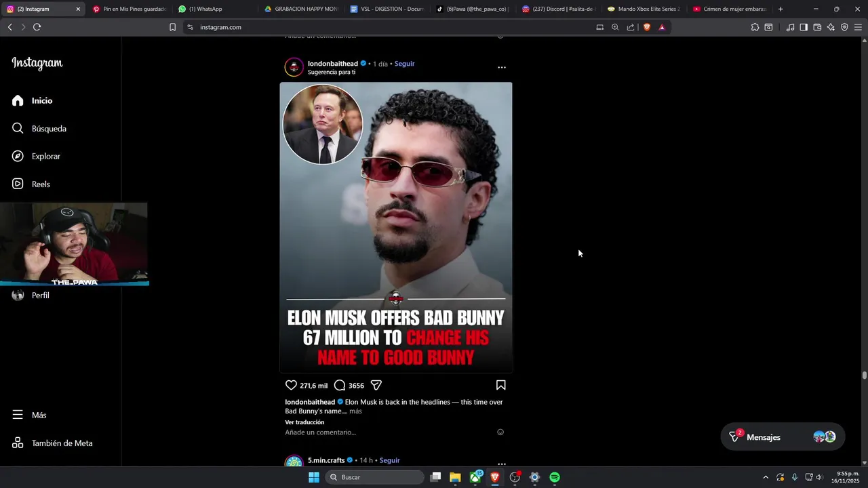Open Brave main hamburger menu
The image size is (868, 488).
tap(858, 27)
